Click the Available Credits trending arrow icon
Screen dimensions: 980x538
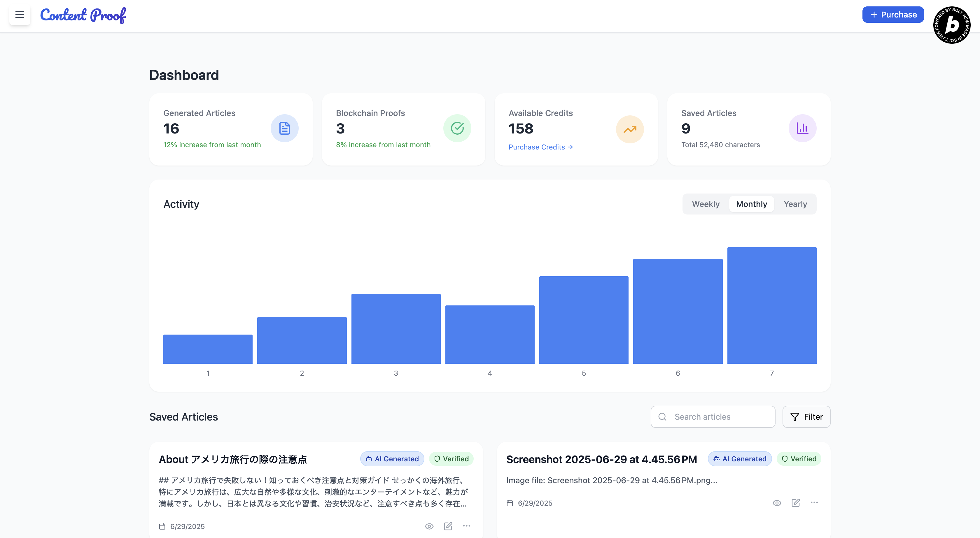click(630, 129)
